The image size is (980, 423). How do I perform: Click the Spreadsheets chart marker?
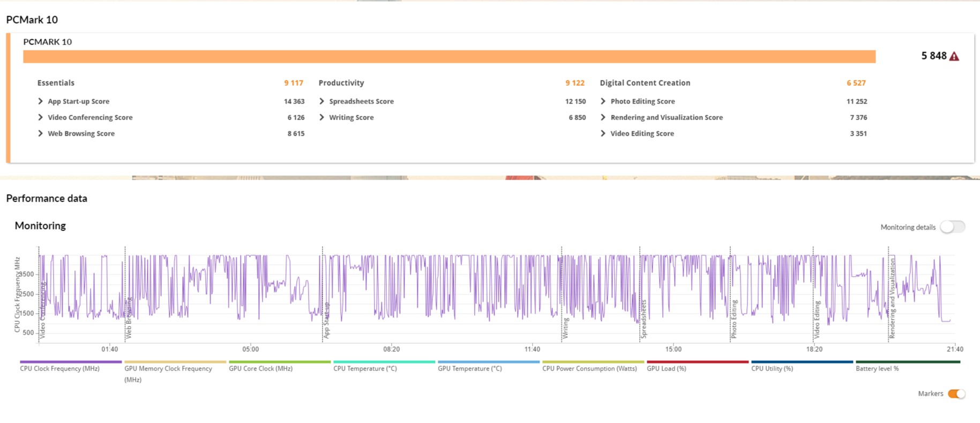click(x=644, y=319)
